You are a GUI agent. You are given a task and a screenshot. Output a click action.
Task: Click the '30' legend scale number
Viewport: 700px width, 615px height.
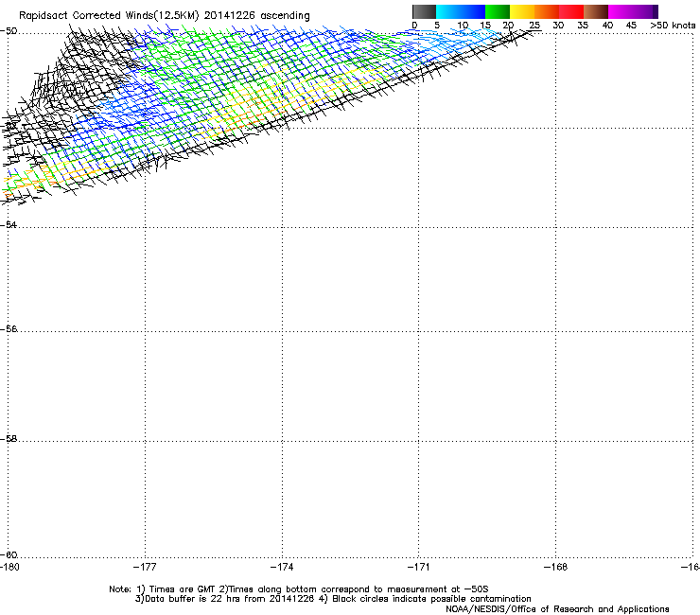(558, 26)
